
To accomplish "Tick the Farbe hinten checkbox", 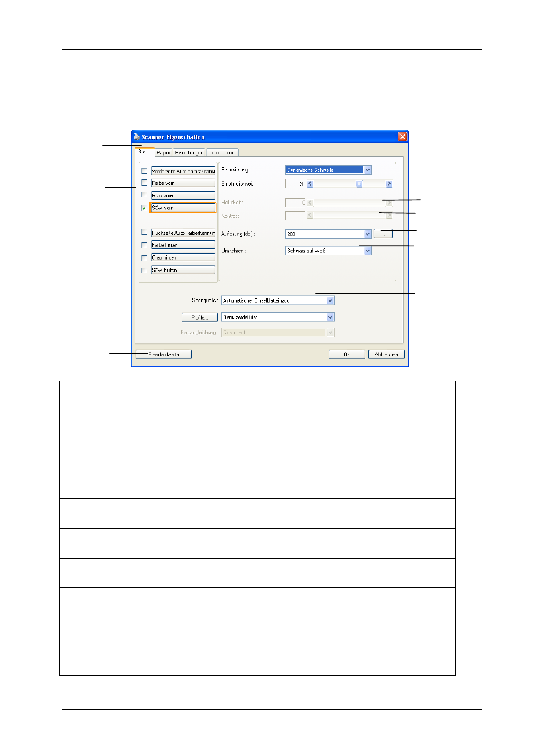I will (x=144, y=245).
